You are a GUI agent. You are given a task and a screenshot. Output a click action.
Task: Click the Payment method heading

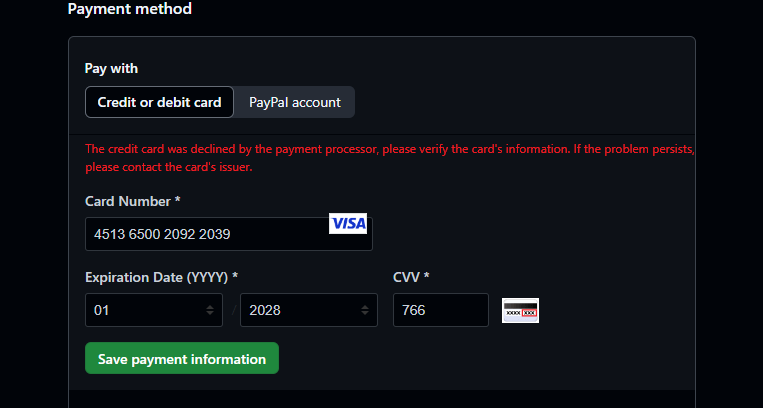click(x=130, y=9)
